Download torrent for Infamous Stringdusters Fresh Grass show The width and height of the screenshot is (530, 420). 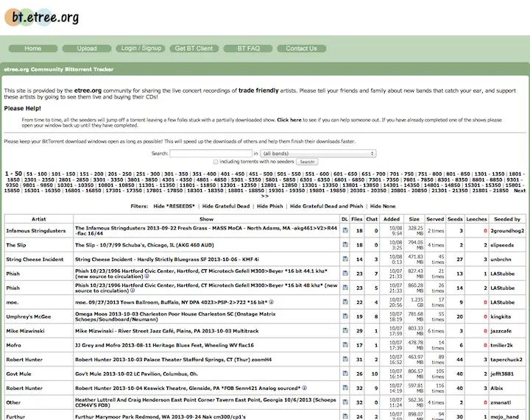click(345, 230)
